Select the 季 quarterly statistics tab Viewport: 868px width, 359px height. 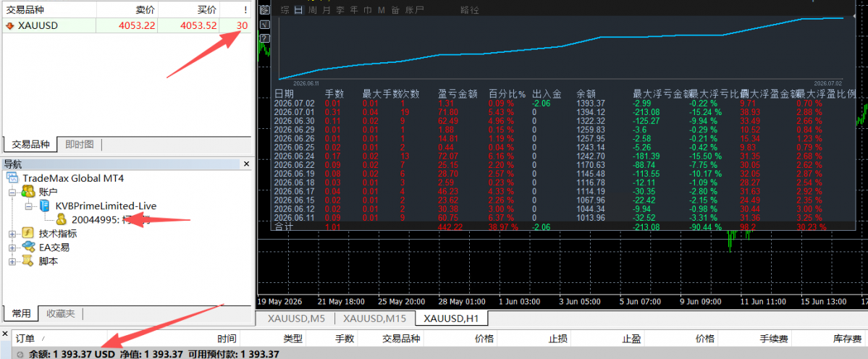[340, 9]
